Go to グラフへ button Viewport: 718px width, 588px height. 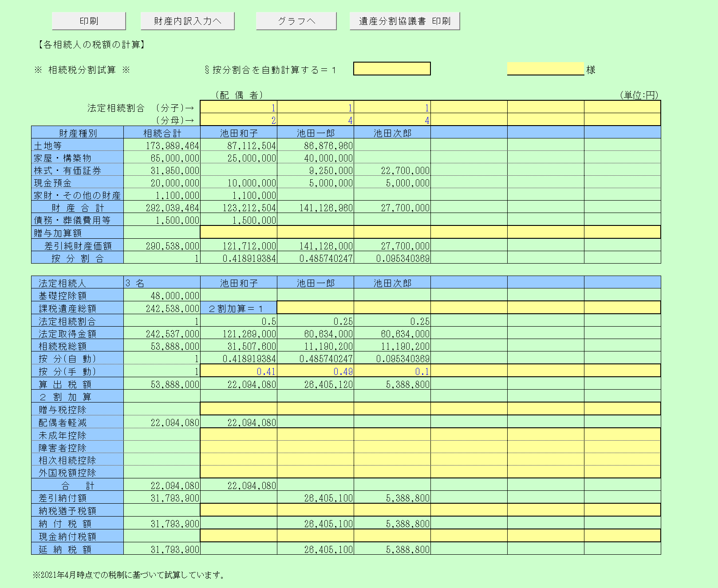click(296, 21)
